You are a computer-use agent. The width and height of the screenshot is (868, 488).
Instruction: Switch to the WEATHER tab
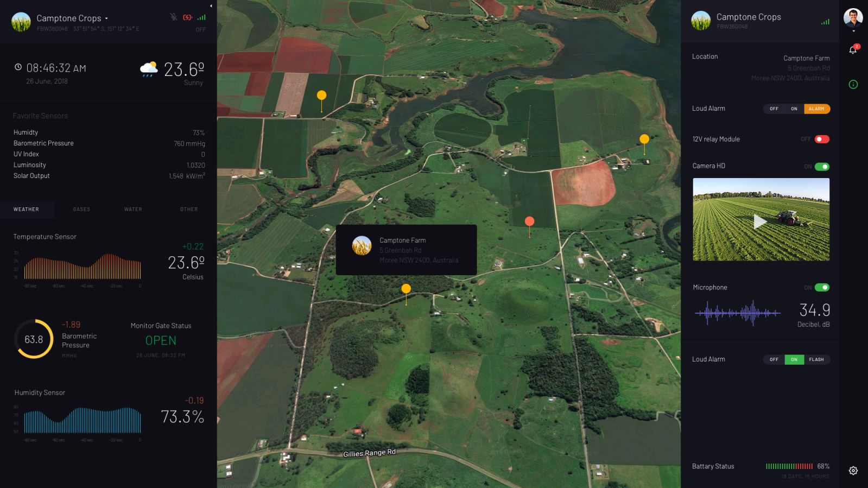[27, 210]
